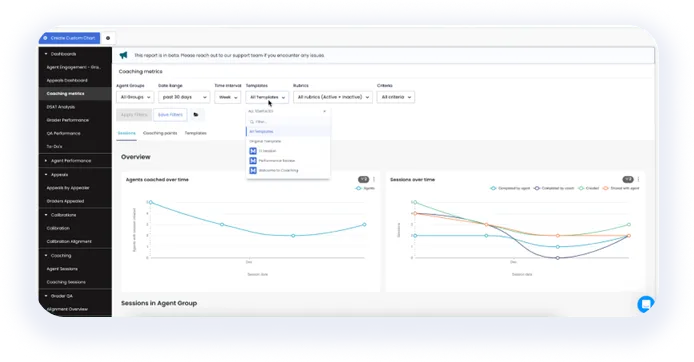The width and height of the screenshot is (694, 362).
Task: Click the blue M icon beside Performance Review
Action: (x=253, y=161)
